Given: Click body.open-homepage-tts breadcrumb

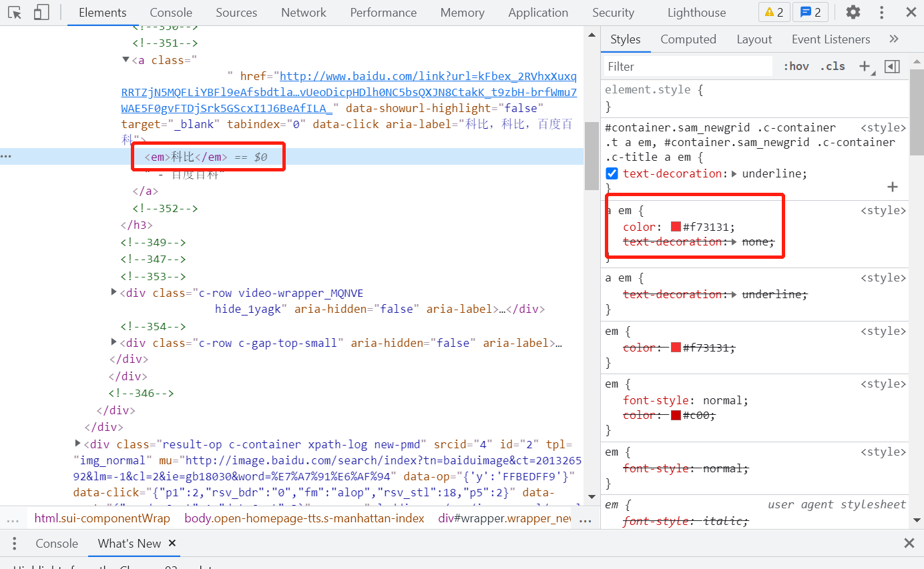Looking at the screenshot, I should click(304, 518).
